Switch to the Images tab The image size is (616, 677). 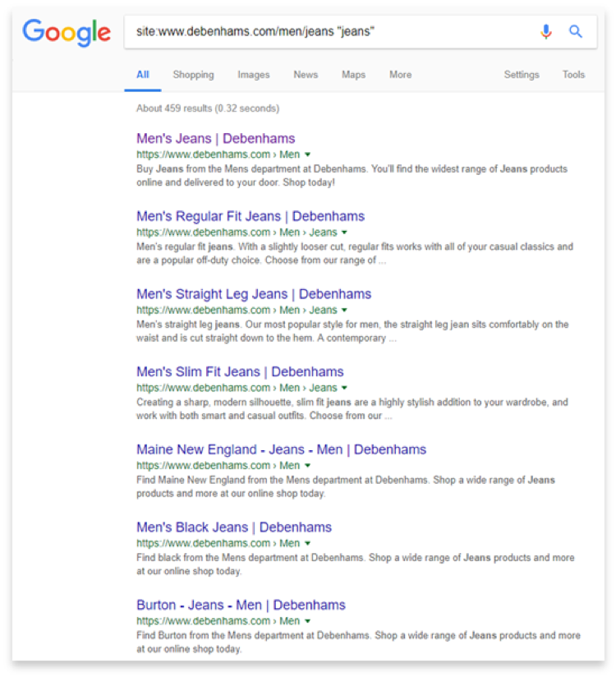pyautogui.click(x=254, y=75)
